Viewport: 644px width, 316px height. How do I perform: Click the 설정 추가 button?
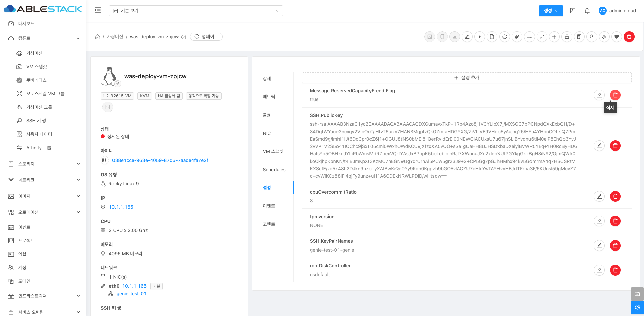pos(466,78)
